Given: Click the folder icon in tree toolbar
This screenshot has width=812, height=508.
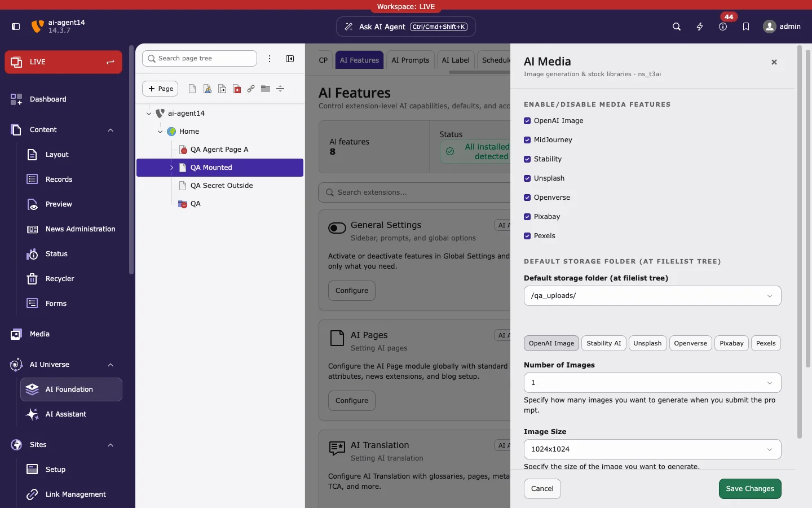Looking at the screenshot, I should tap(266, 89).
